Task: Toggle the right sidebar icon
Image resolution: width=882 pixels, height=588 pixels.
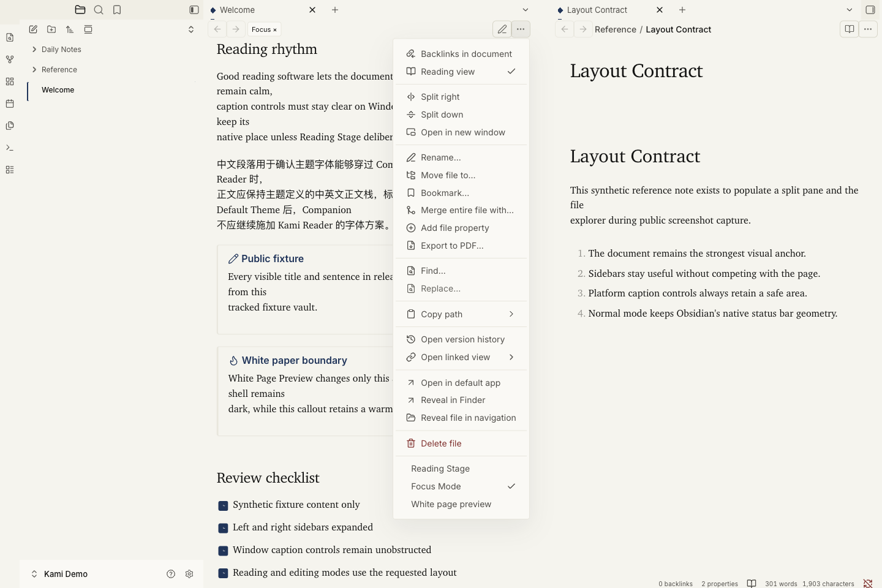Action: tap(870, 10)
